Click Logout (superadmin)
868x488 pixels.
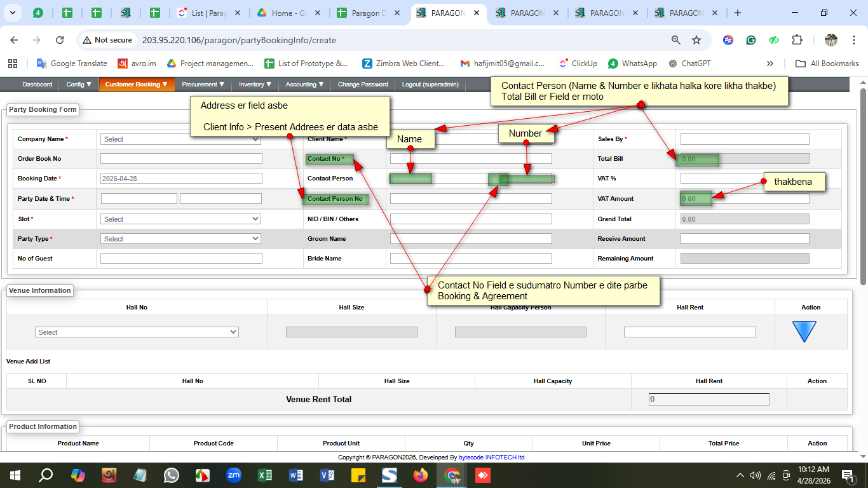[x=430, y=85]
